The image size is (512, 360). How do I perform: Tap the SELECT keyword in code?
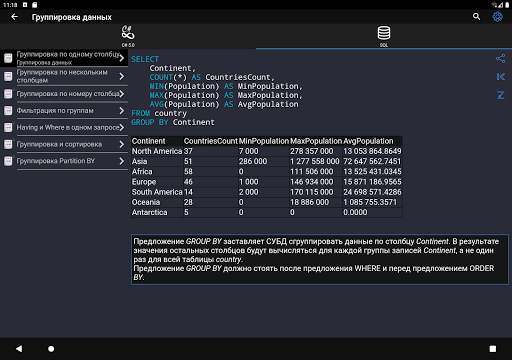click(145, 59)
